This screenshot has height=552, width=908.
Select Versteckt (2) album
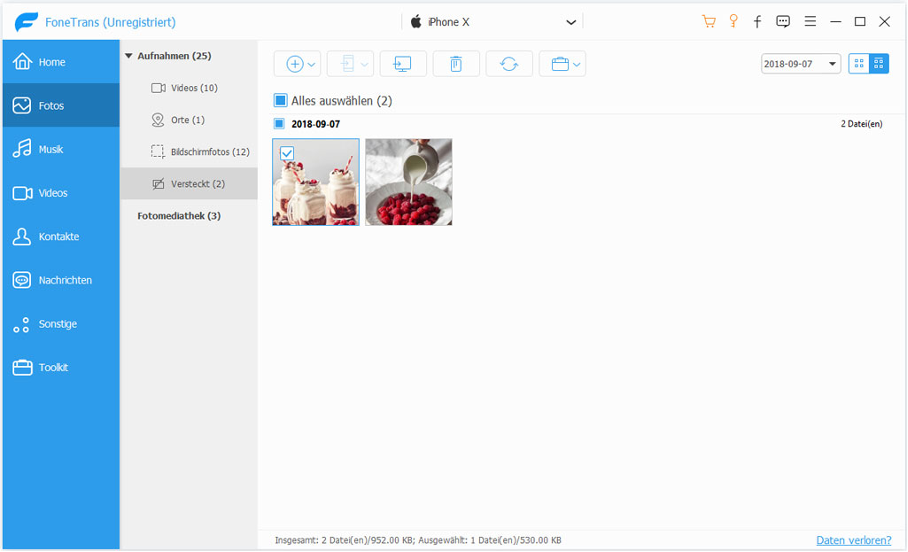(189, 184)
